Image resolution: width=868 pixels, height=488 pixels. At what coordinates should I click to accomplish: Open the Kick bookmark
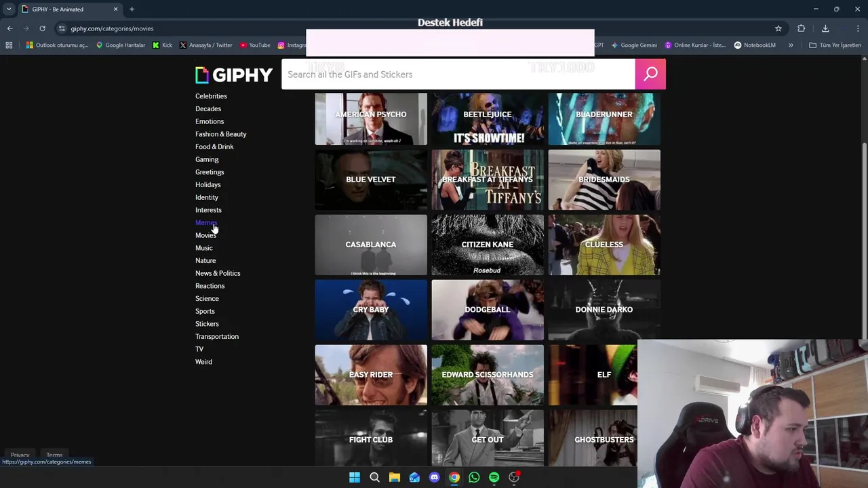click(x=162, y=45)
